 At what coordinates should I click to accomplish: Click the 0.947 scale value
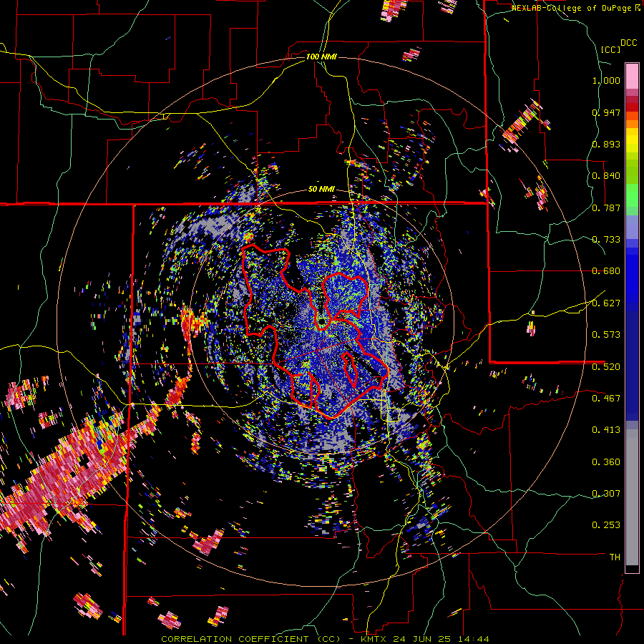(x=606, y=112)
